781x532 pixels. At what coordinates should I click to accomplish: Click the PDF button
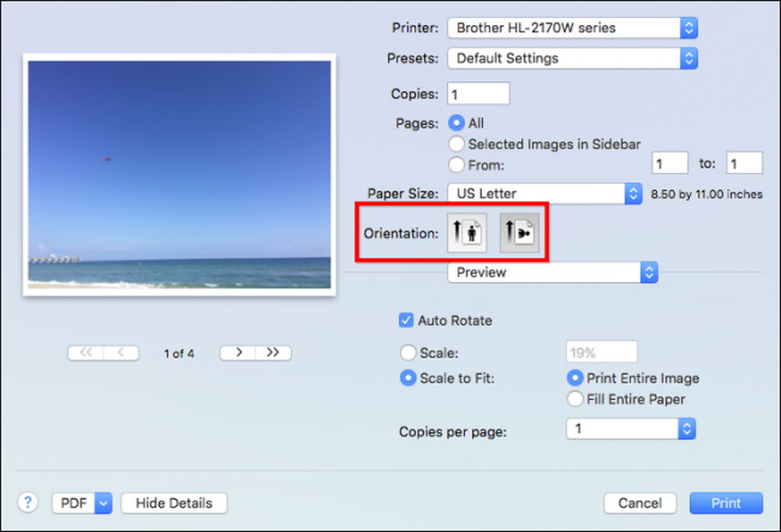73,503
